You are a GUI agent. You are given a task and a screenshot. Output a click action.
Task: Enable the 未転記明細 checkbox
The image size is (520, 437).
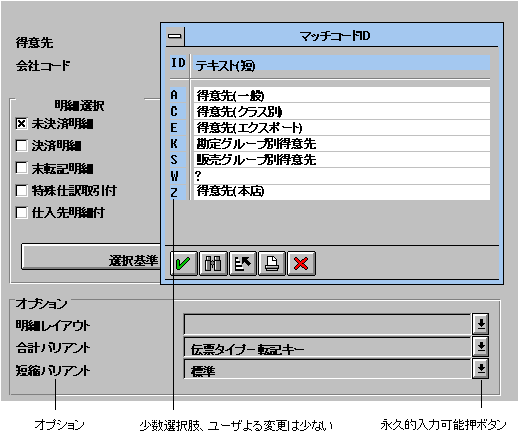tap(21, 168)
